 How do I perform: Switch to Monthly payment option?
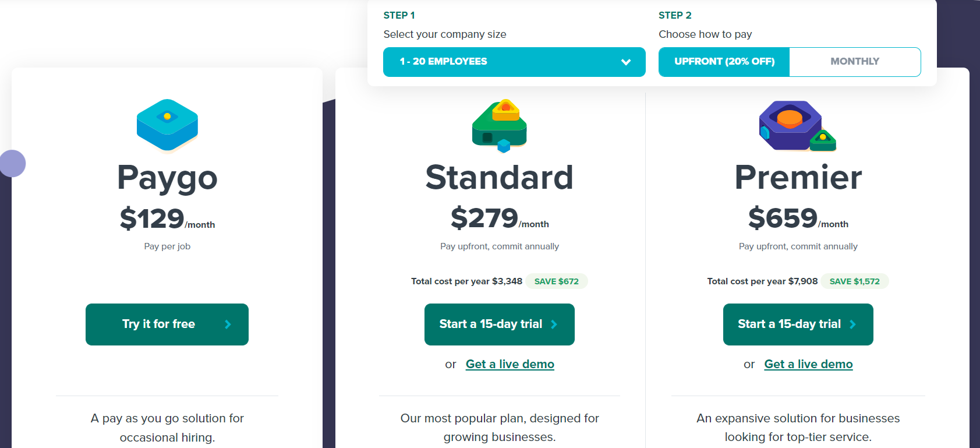pos(855,62)
